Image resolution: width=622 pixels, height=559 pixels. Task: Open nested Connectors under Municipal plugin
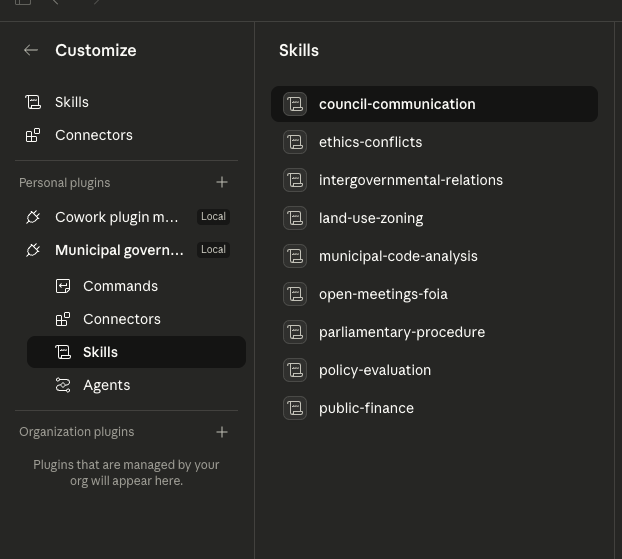click(122, 319)
